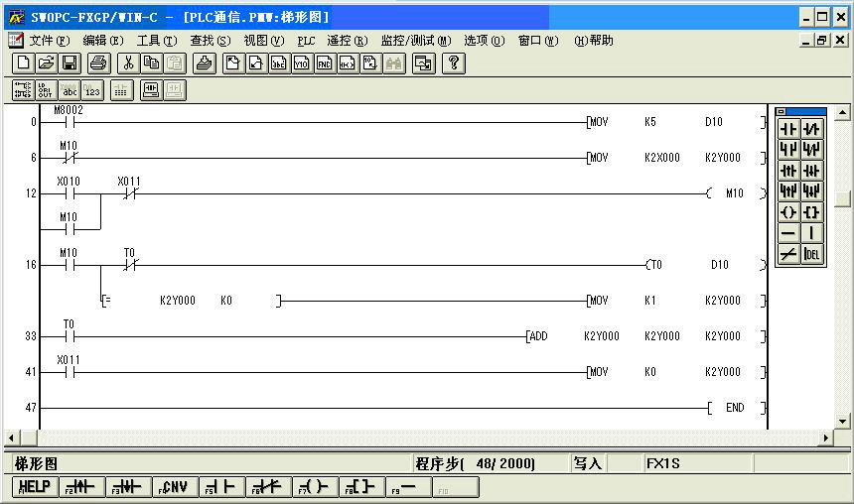
Task: Select the normally open contact in the palette
Action: tap(788, 129)
